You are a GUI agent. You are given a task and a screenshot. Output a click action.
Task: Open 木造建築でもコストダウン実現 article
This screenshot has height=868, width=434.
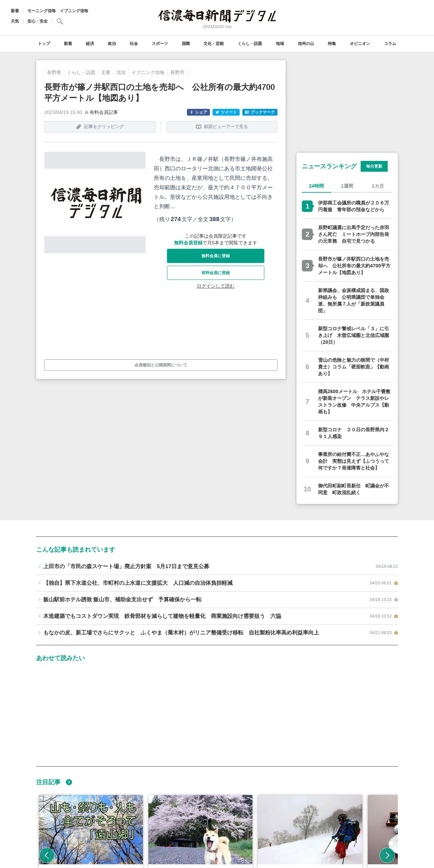217,616
